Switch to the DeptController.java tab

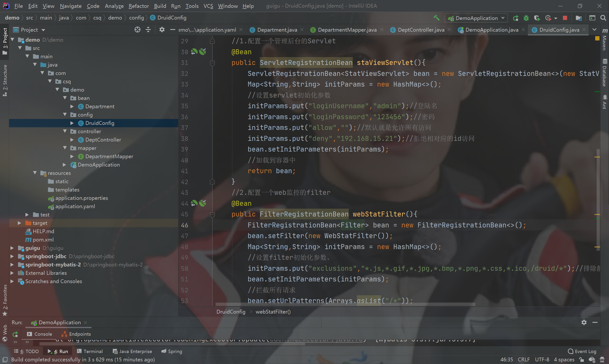(x=420, y=30)
